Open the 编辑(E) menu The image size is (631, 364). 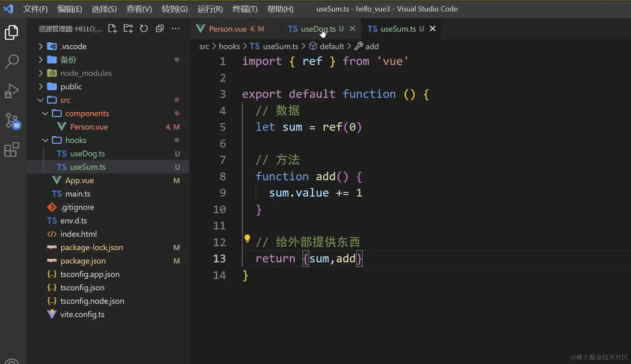click(70, 9)
